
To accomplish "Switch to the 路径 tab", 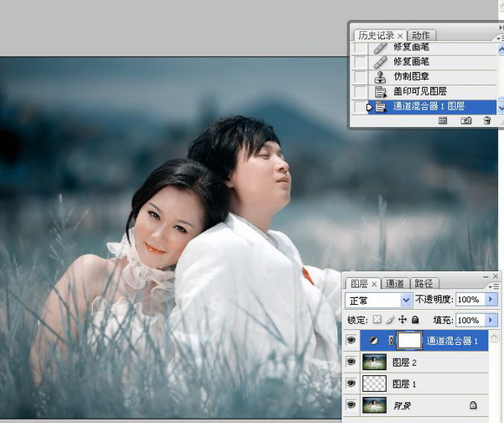I will [424, 284].
